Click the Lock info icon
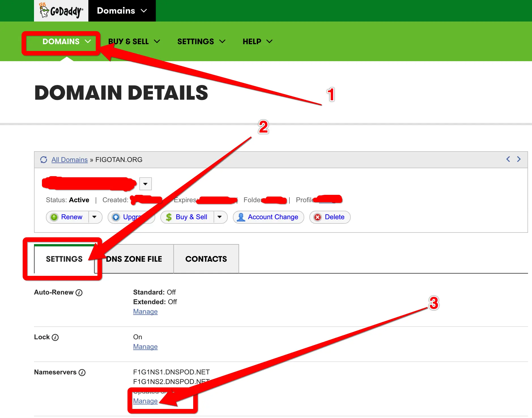 [x=55, y=338]
